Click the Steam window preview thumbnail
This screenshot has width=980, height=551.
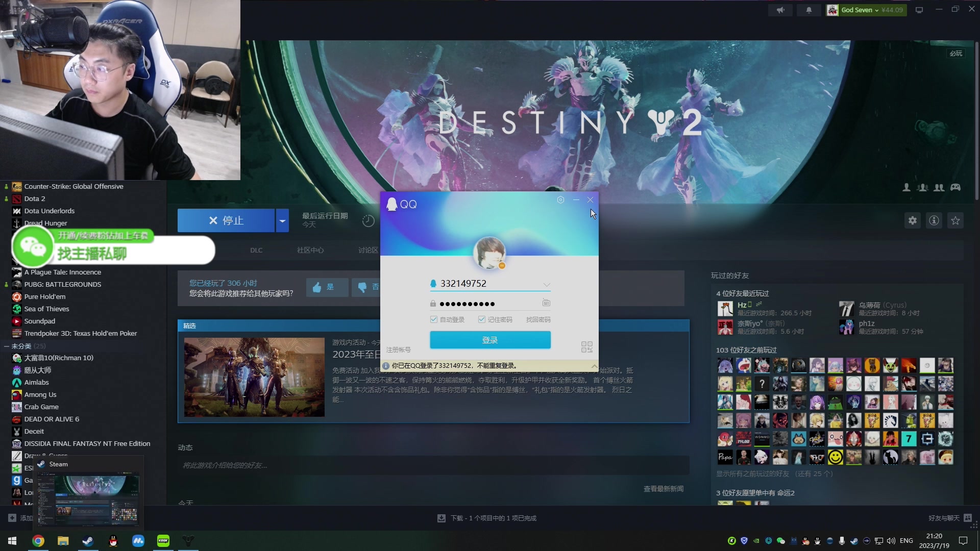(x=88, y=499)
